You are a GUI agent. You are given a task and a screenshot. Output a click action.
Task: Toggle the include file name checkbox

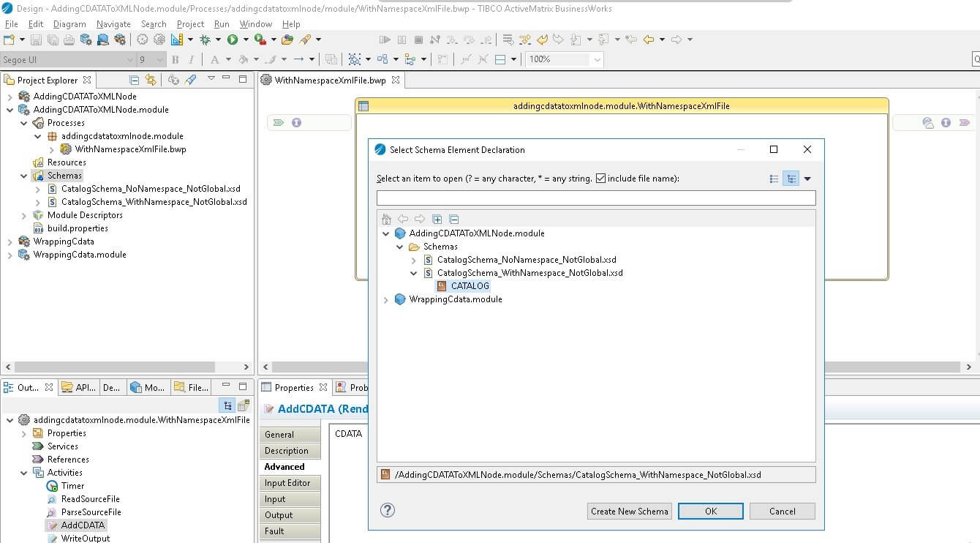point(600,178)
